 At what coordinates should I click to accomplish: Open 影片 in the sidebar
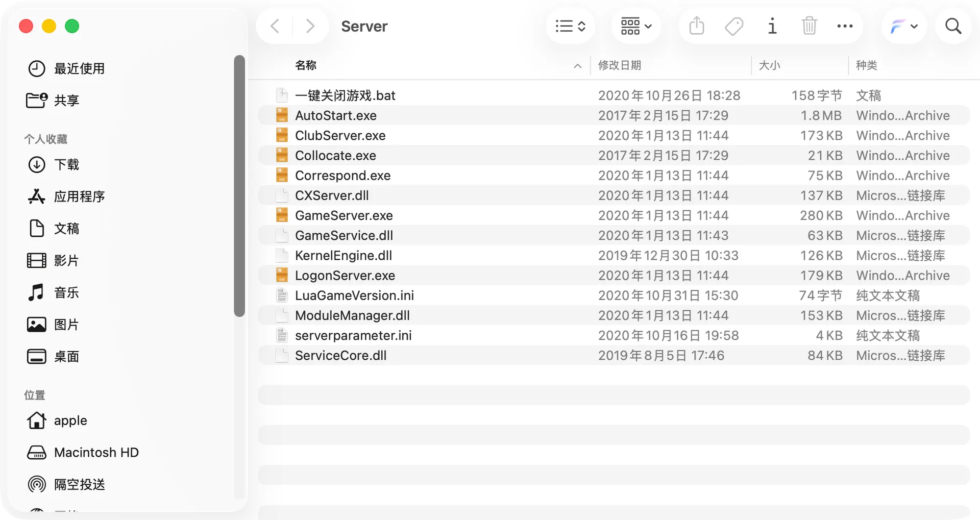point(54,260)
